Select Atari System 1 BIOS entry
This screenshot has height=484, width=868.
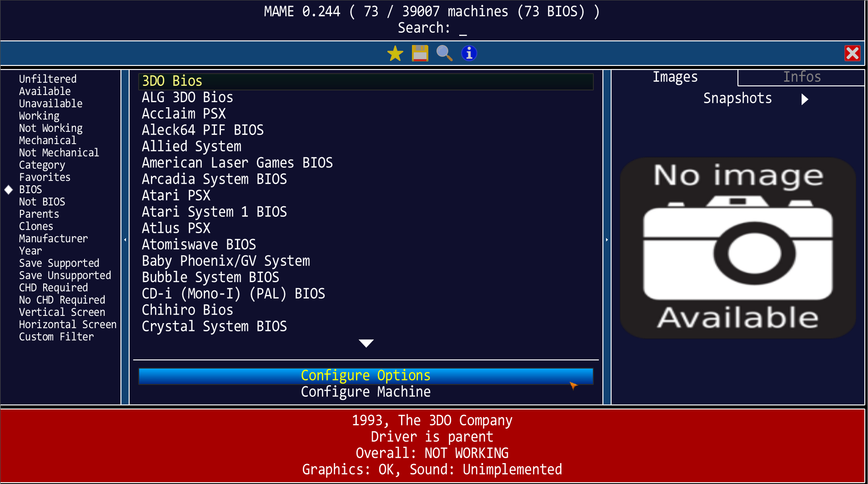point(366,212)
